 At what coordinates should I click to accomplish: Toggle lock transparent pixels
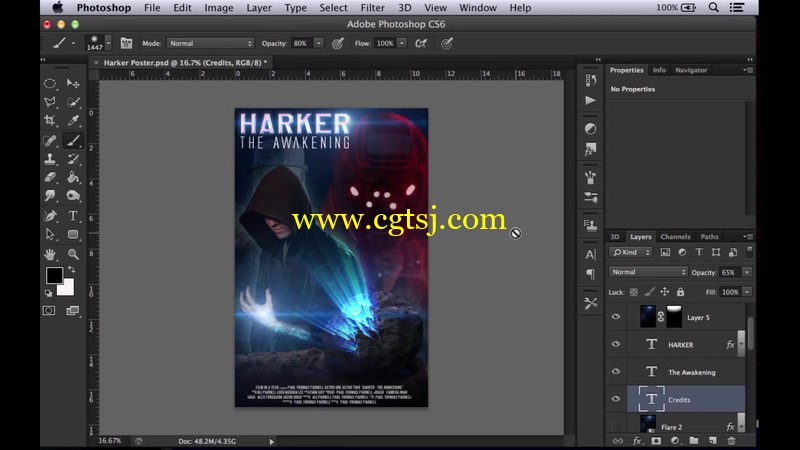pos(634,292)
